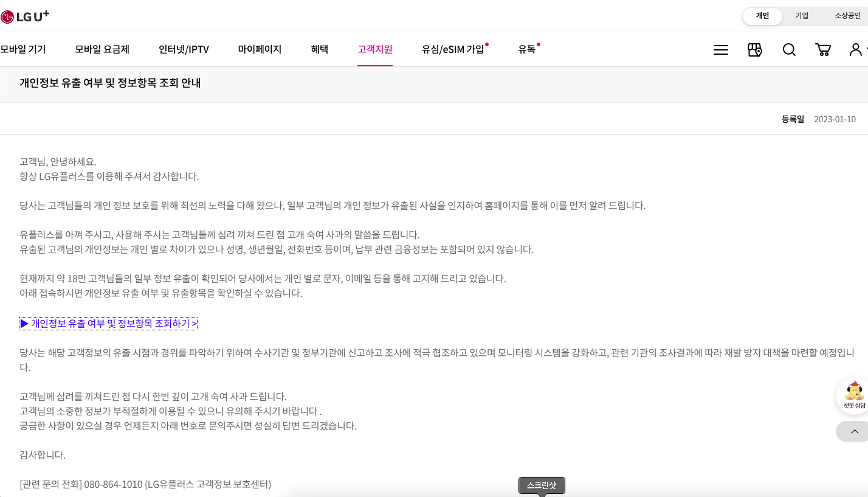Open the store locator map icon
Image resolution: width=868 pixels, height=497 pixels.
(x=755, y=50)
